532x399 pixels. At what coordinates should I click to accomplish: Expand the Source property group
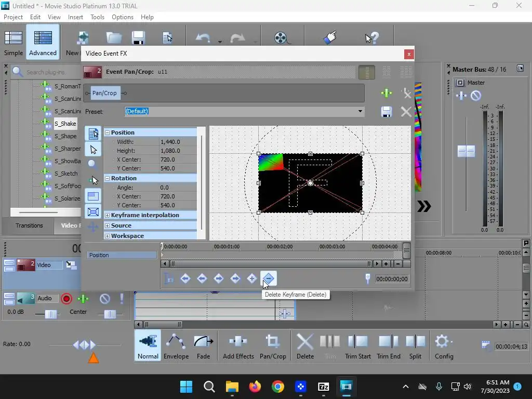tap(107, 225)
